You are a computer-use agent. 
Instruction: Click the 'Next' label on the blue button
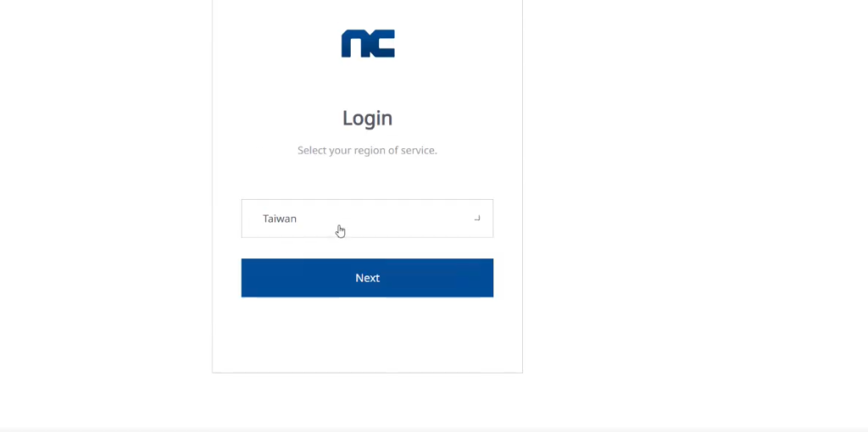click(367, 278)
